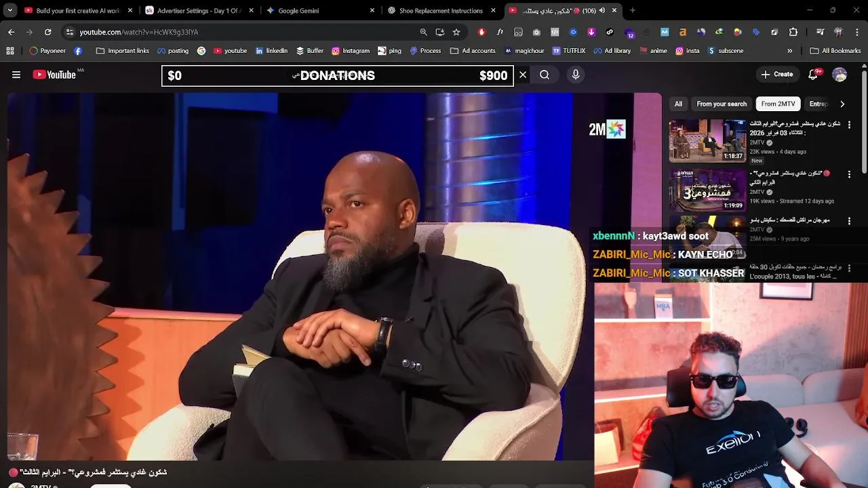Open zoom magnifier in address bar
The width and height of the screenshot is (868, 488).
[x=423, y=32]
